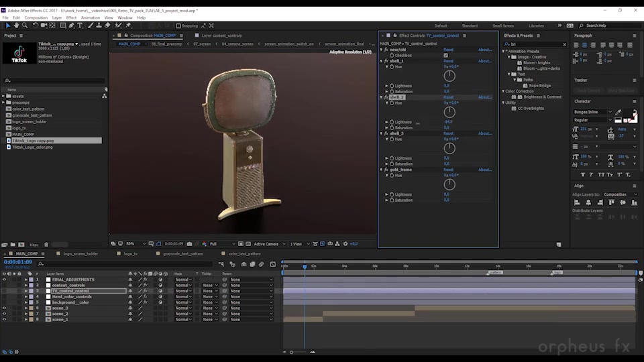Screen dimensions: 644x362
Task: Select the Horizontal Type tool
Action: [x=80, y=25]
